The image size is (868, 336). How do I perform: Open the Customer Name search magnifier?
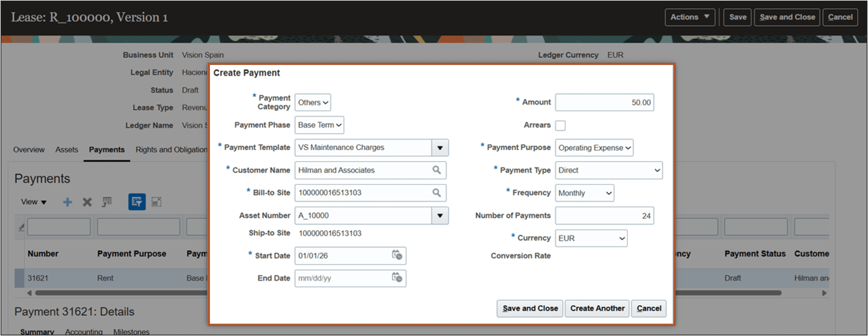[437, 170]
